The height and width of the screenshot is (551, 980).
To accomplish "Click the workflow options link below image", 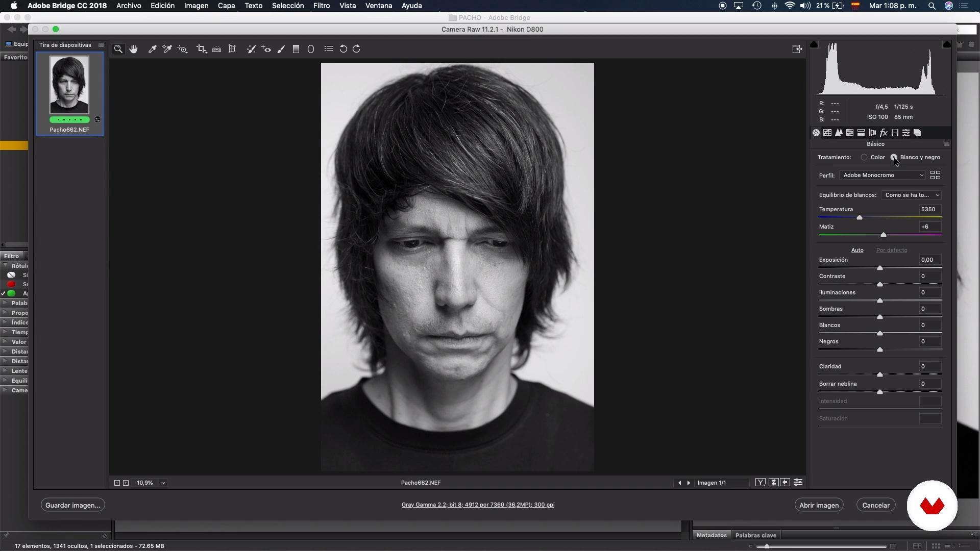I will tap(478, 505).
